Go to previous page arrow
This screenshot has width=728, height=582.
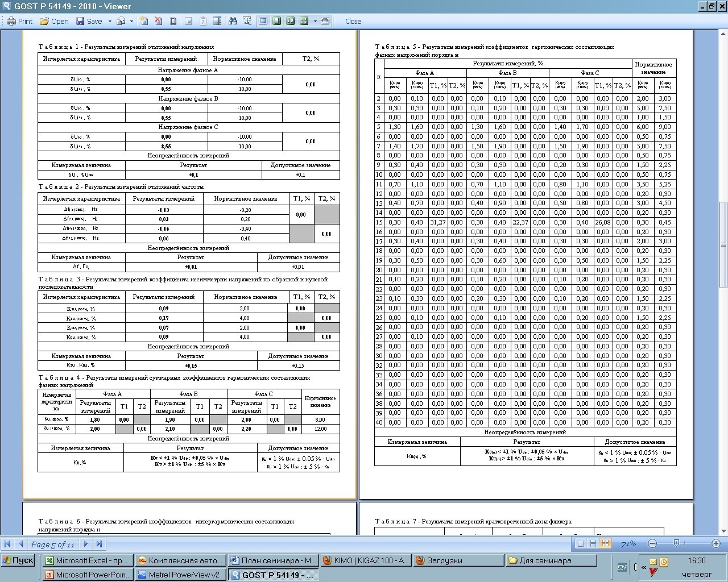coord(21,544)
